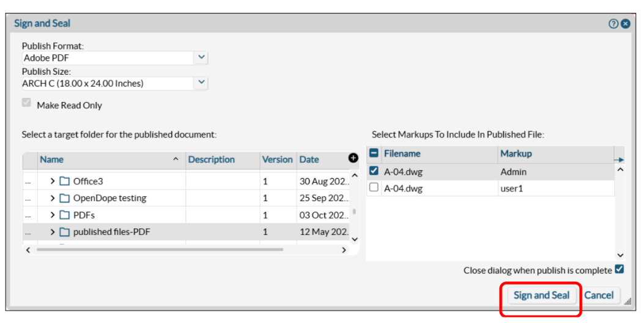Click the 12 May date cell

tap(324, 232)
